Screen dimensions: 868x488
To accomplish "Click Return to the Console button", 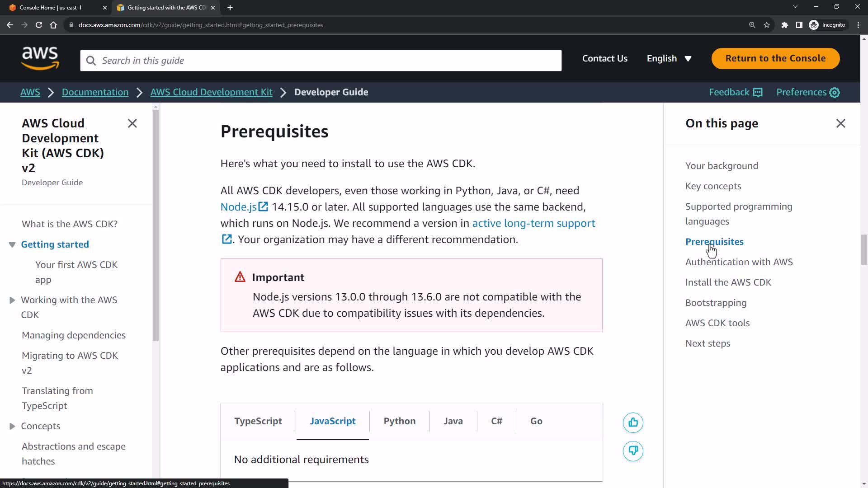I will (x=775, y=58).
